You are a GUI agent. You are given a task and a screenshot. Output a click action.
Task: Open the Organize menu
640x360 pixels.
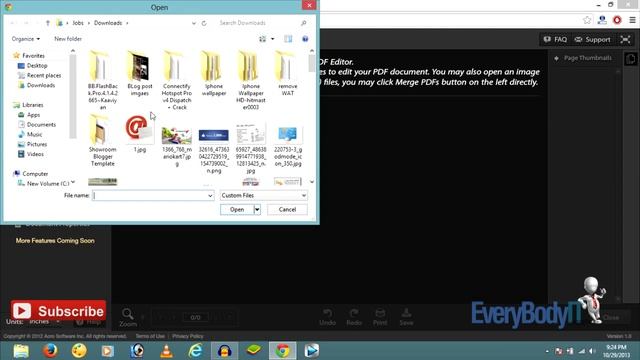pyautogui.click(x=26, y=39)
